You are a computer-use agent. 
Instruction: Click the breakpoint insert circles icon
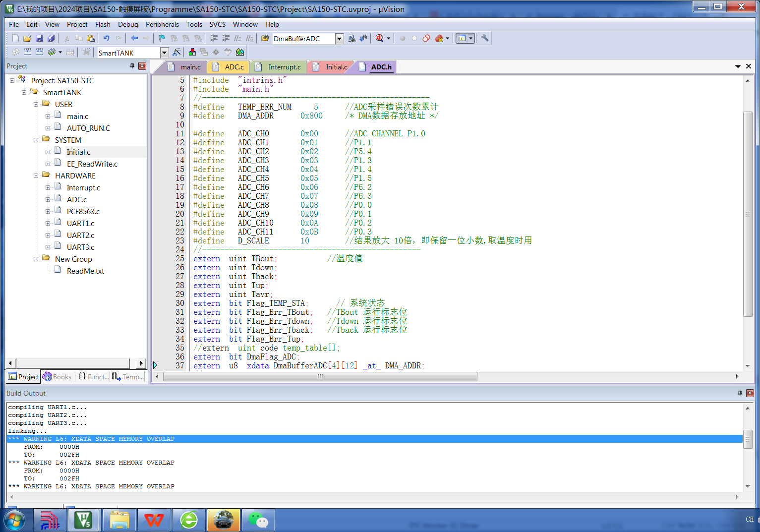[426, 38]
